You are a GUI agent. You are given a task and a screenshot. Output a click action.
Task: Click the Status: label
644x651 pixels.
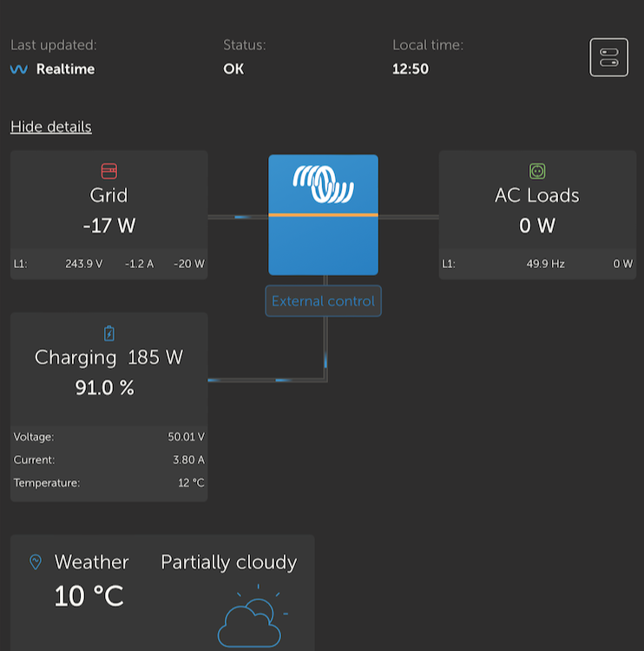click(245, 45)
